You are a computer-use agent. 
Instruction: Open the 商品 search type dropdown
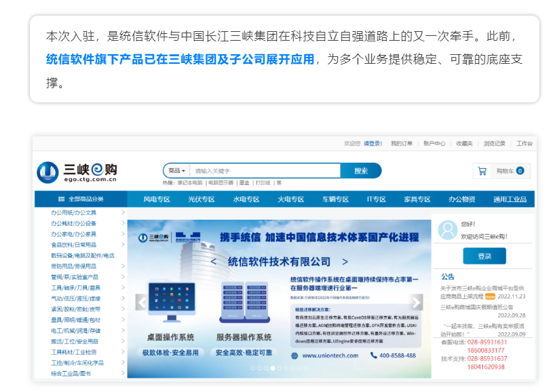[176, 171]
